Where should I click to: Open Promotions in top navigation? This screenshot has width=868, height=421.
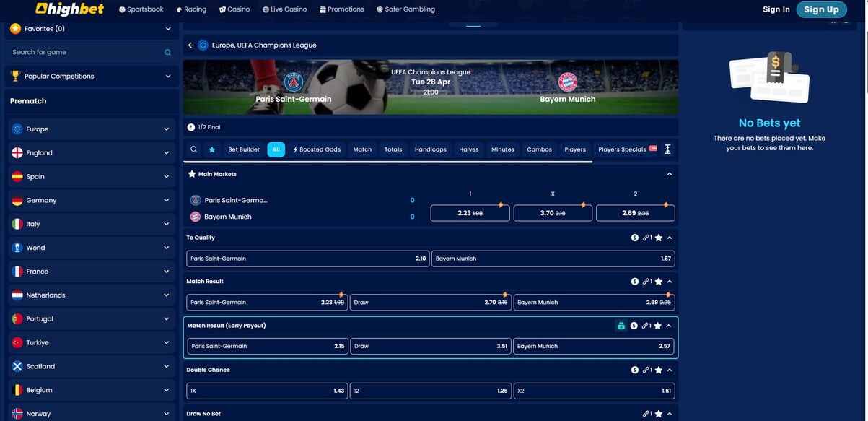click(341, 9)
